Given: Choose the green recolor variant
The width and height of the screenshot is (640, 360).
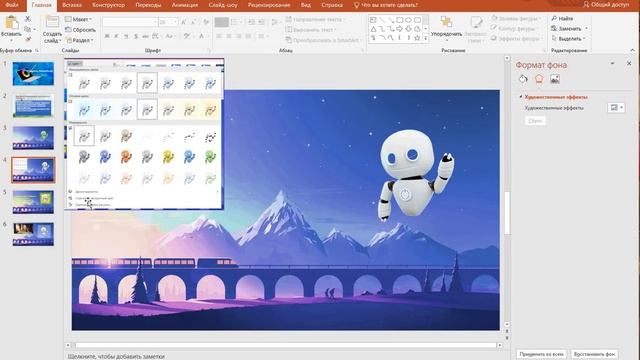Looking at the screenshot, I should click(210, 157).
